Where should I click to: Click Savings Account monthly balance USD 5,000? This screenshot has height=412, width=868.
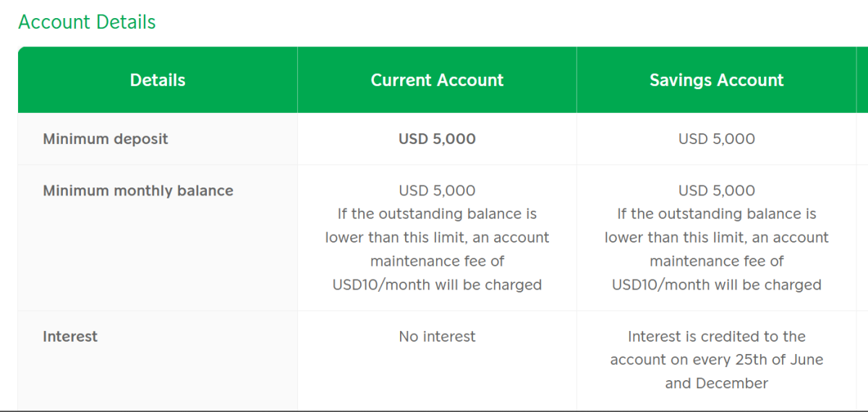[x=716, y=191]
